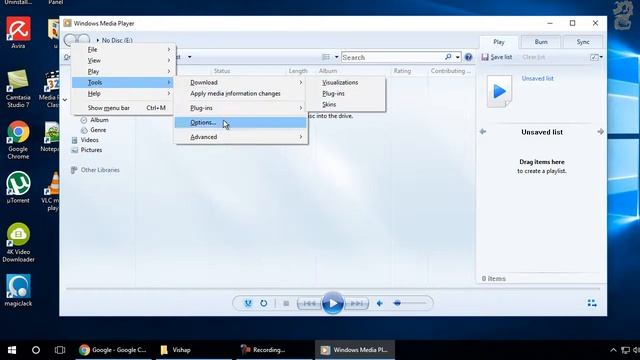This screenshot has height=360, width=640.
Task: Click the playlist thumbnail play image
Action: pyautogui.click(x=499, y=91)
